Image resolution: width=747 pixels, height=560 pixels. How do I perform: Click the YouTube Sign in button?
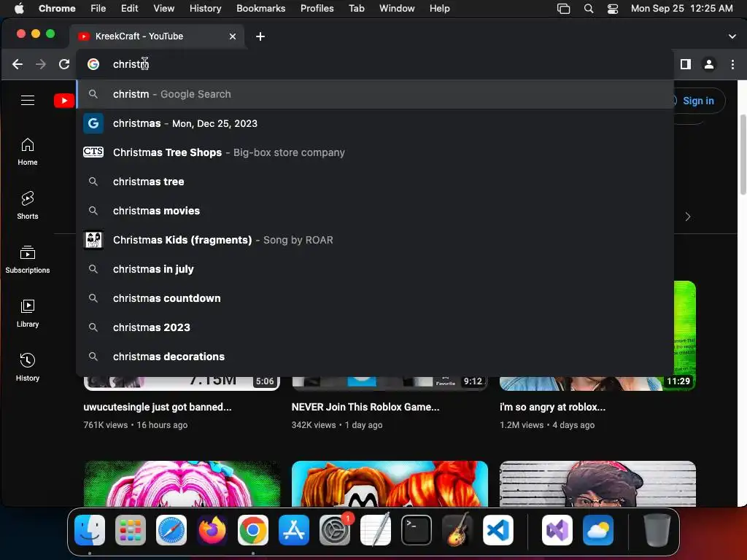coord(698,101)
